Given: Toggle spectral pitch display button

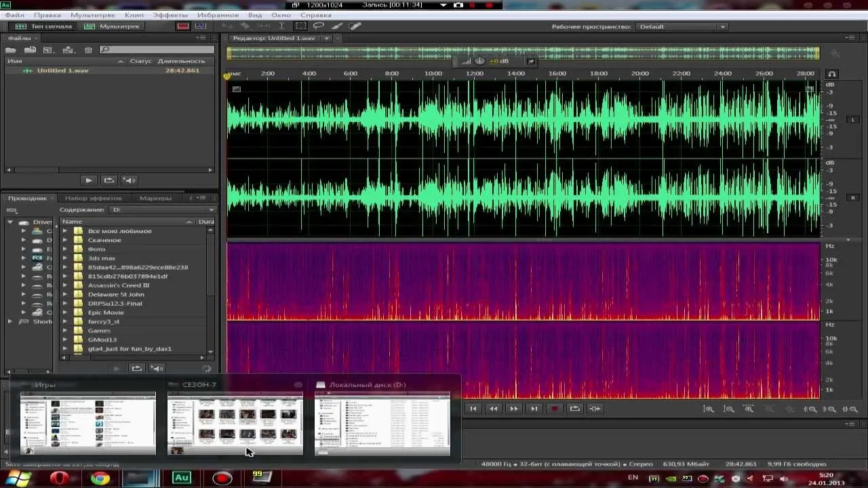Looking at the screenshot, I should click(200, 26).
